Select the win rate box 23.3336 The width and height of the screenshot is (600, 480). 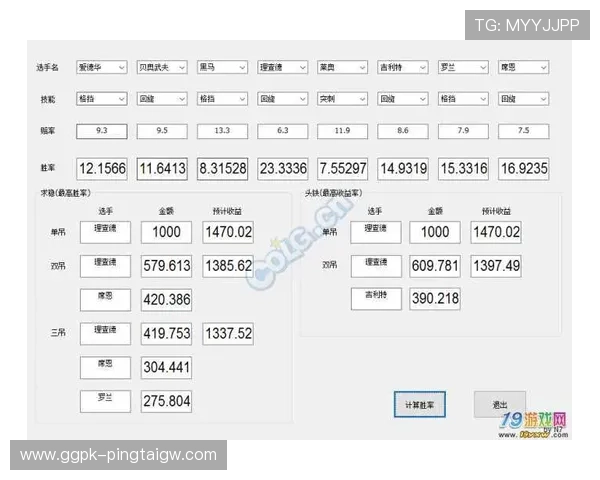(282, 168)
